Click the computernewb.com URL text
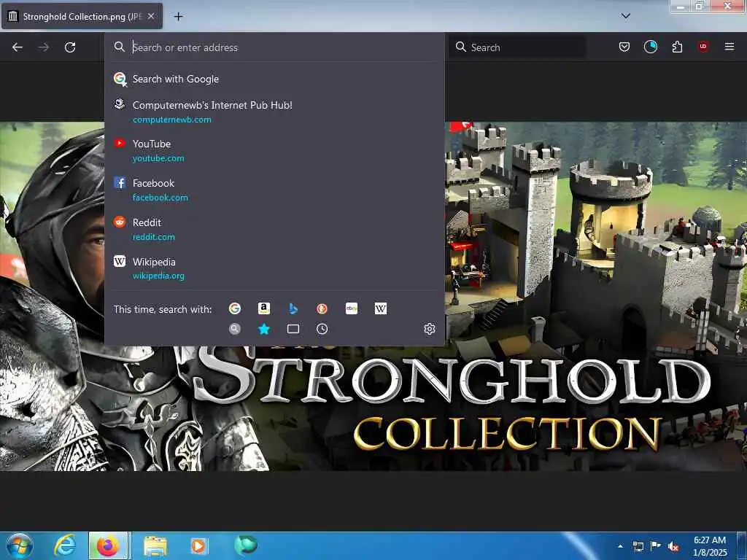The image size is (747, 560). (x=172, y=120)
